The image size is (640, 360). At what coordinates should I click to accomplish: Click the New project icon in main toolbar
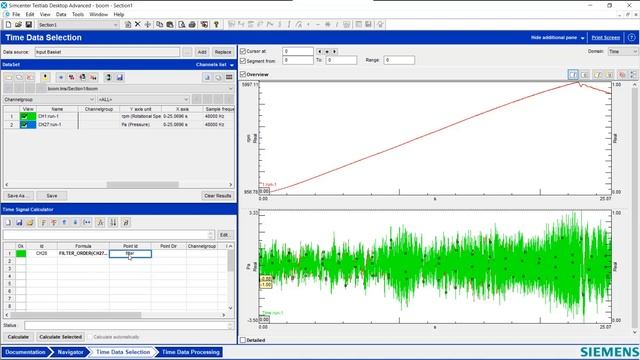tap(8, 25)
